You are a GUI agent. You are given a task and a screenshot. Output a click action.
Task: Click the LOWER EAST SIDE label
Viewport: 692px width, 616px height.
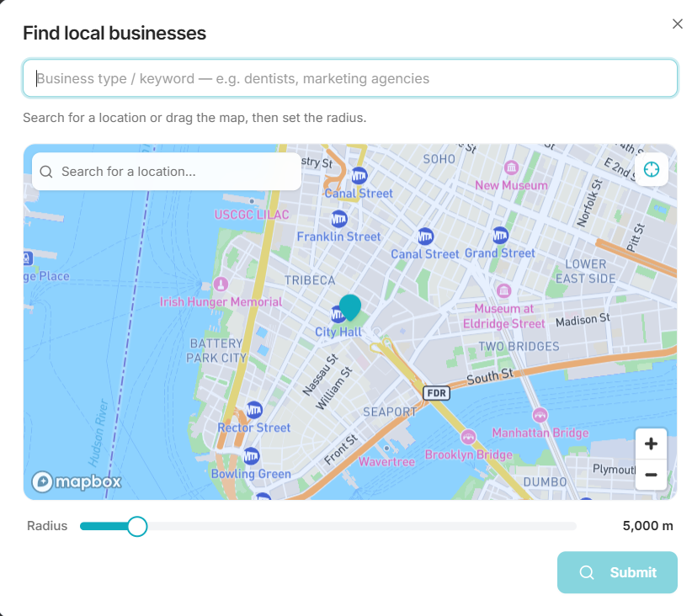[x=586, y=271]
